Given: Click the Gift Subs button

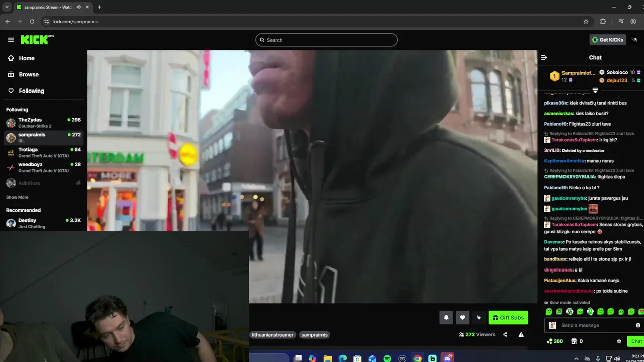Looking at the screenshot, I should (508, 318).
